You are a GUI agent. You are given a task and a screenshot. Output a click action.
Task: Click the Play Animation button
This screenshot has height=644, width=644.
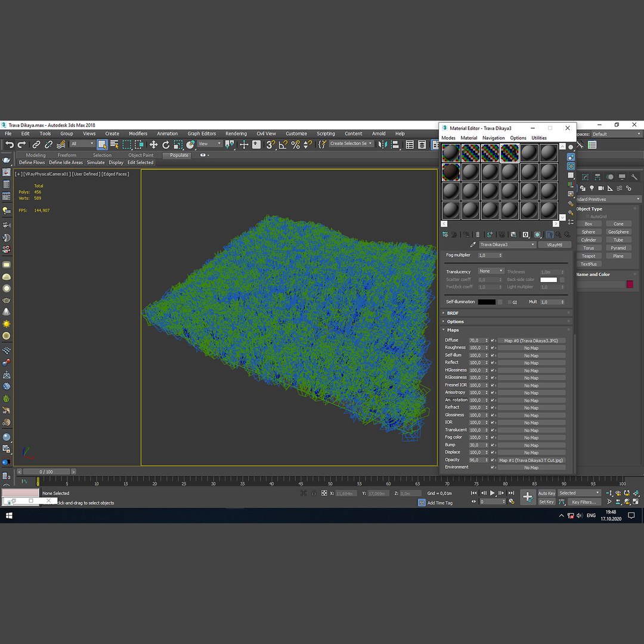[492, 493]
